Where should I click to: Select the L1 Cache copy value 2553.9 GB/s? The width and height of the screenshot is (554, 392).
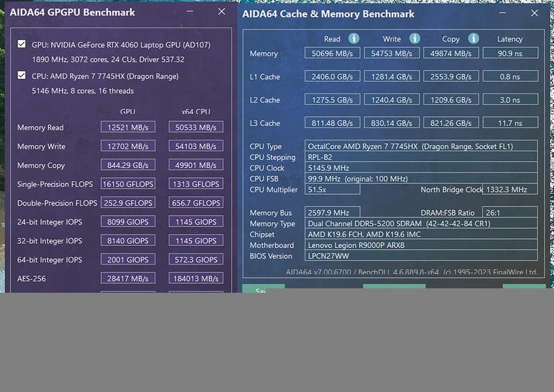pyautogui.click(x=451, y=76)
